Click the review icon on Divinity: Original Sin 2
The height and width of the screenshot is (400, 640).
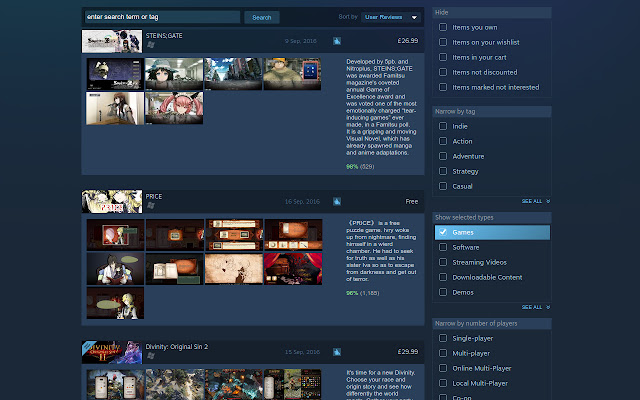[338, 352]
